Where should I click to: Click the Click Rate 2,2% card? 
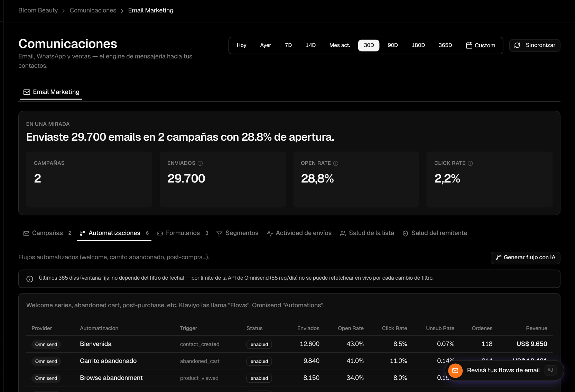(490, 179)
